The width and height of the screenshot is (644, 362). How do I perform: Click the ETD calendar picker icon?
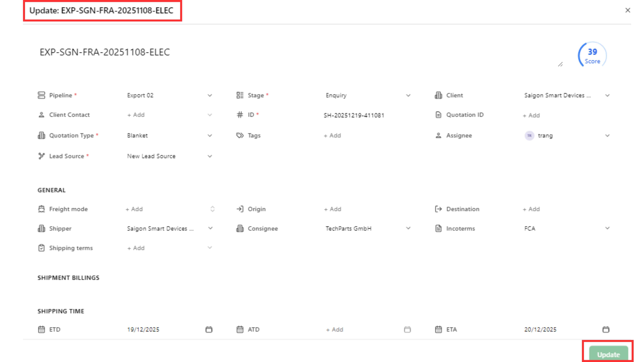click(209, 330)
